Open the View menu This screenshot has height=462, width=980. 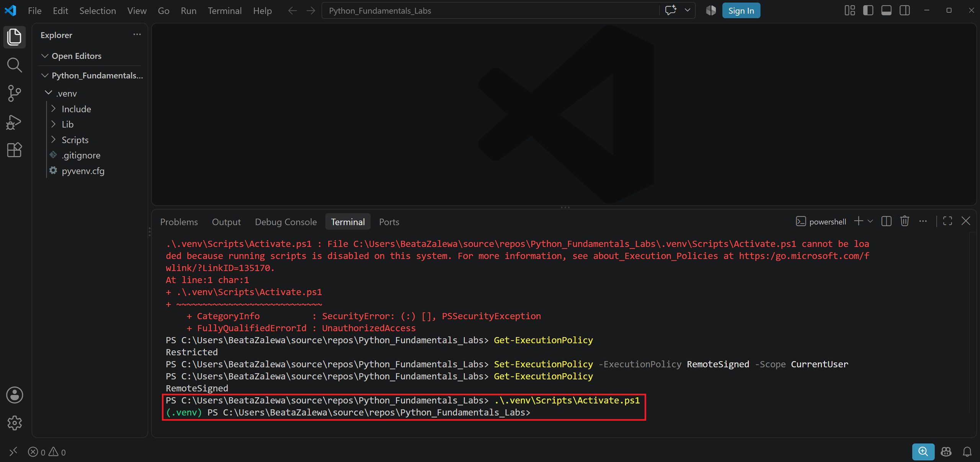click(137, 11)
